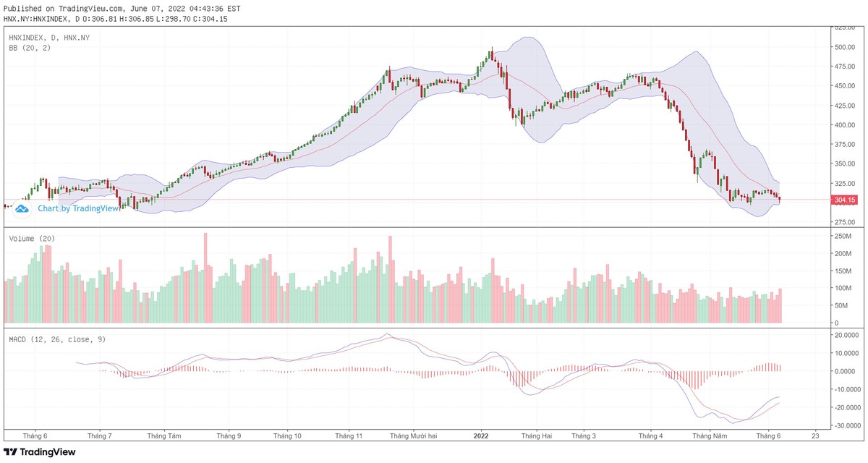
Task: Select the HNXINDEX, D, HNX.NY symbol legend
Action: point(48,36)
